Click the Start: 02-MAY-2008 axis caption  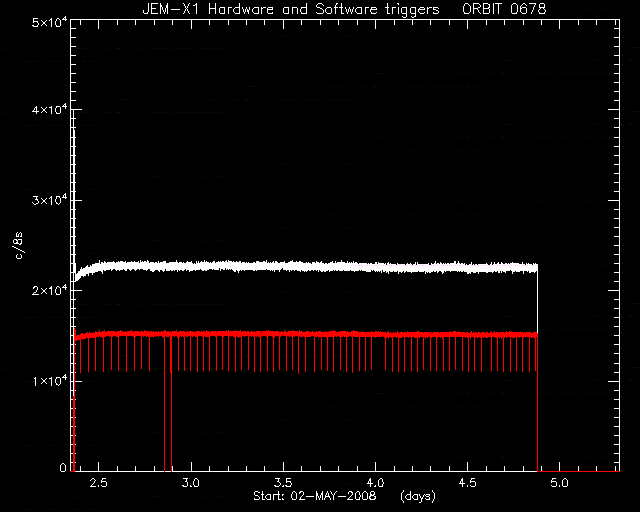click(315, 496)
